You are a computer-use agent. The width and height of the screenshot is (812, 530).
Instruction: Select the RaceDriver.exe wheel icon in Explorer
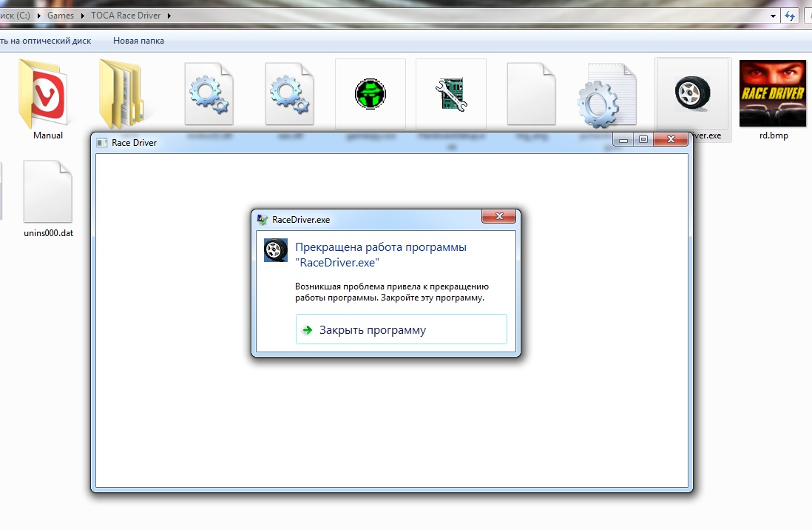point(693,93)
